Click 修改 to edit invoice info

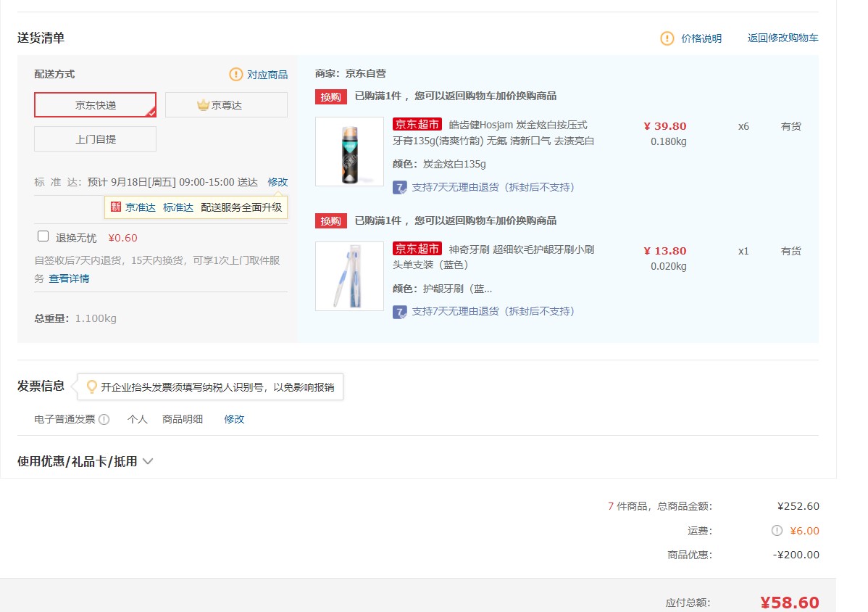234,419
